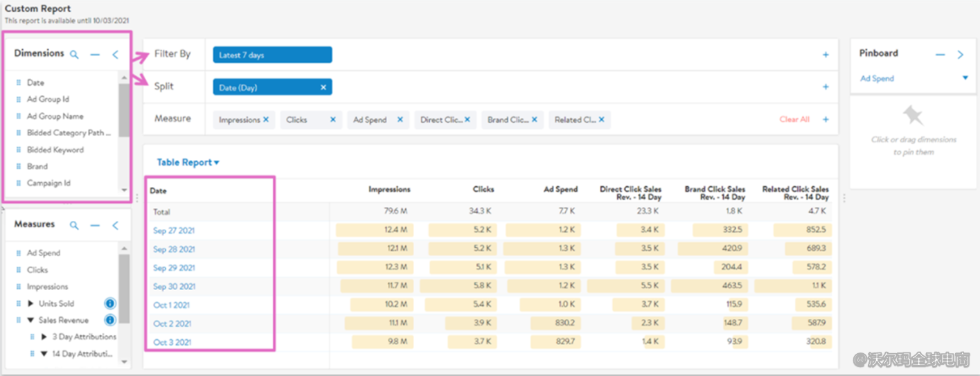980x376 pixels.
Task: Click Clear All in Measure row
Action: click(794, 120)
